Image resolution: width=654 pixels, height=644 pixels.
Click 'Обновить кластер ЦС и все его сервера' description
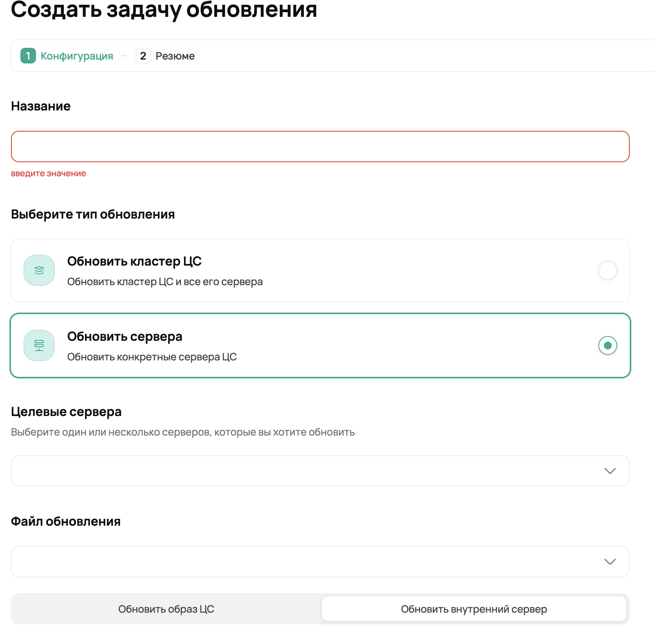(165, 282)
